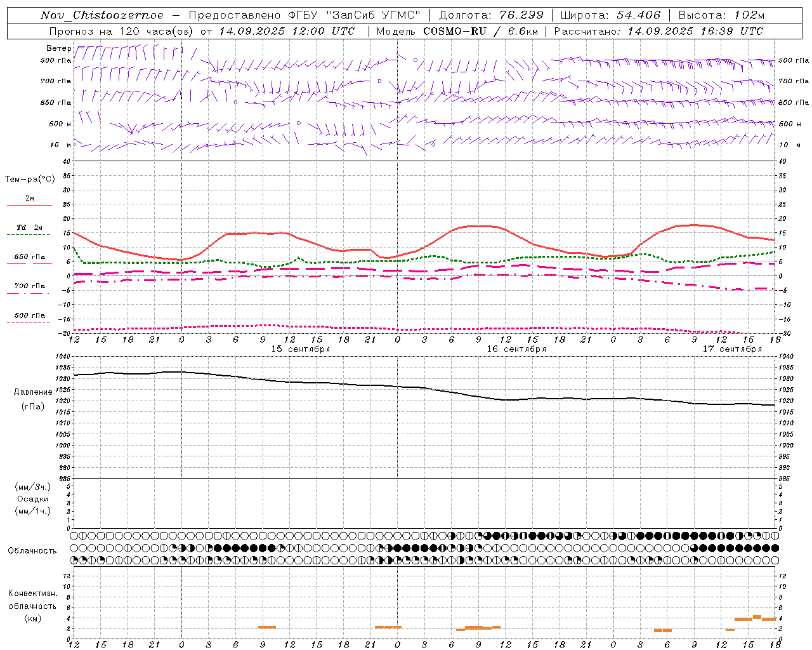Click the orange convective bar near 9h on 15 September

tap(267, 627)
